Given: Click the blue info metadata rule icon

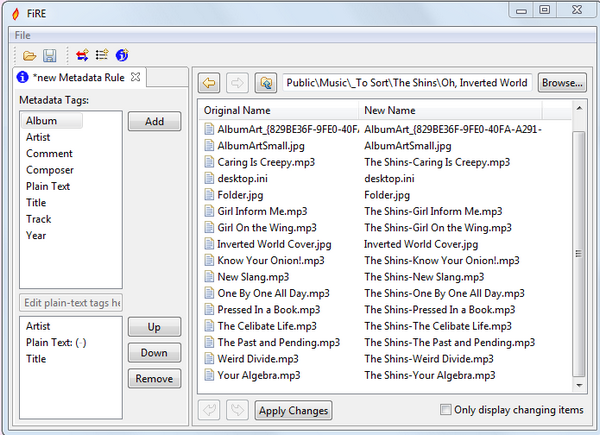Looking at the screenshot, I should 122,55.
